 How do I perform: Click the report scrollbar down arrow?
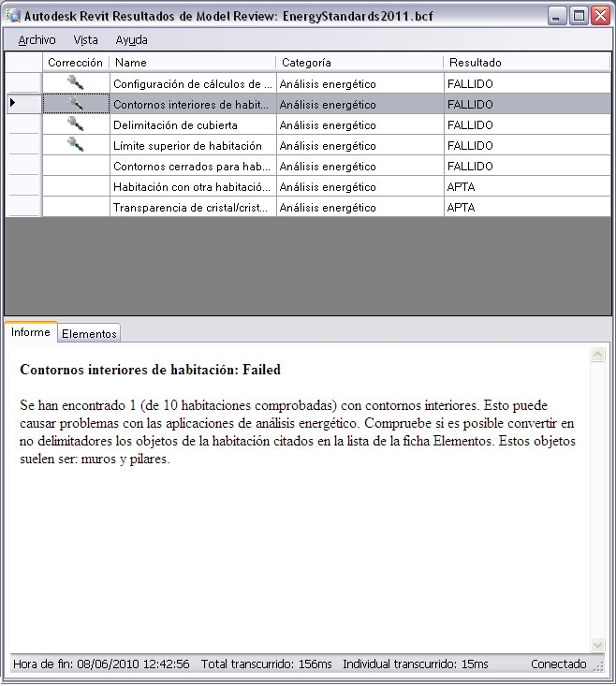coord(597,645)
